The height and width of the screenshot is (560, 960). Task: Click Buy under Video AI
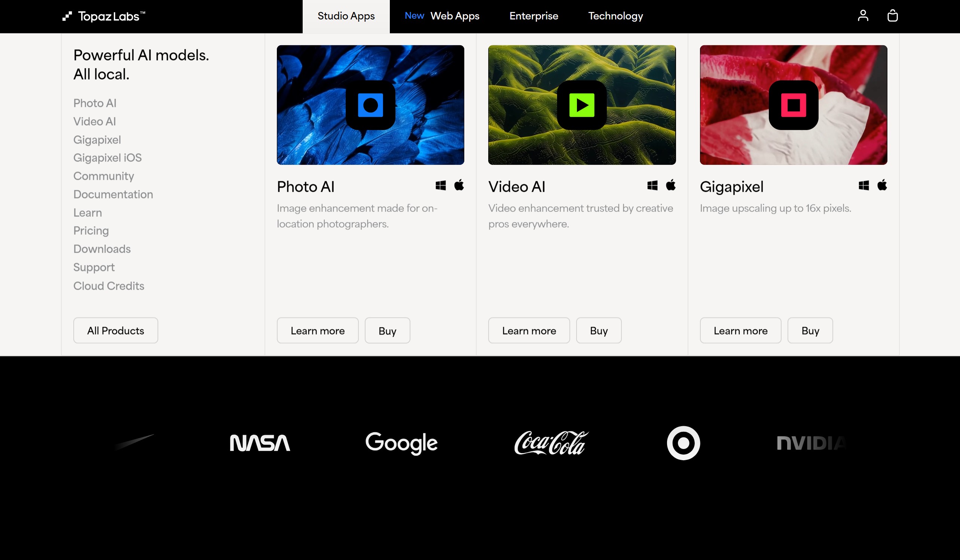[x=599, y=330]
